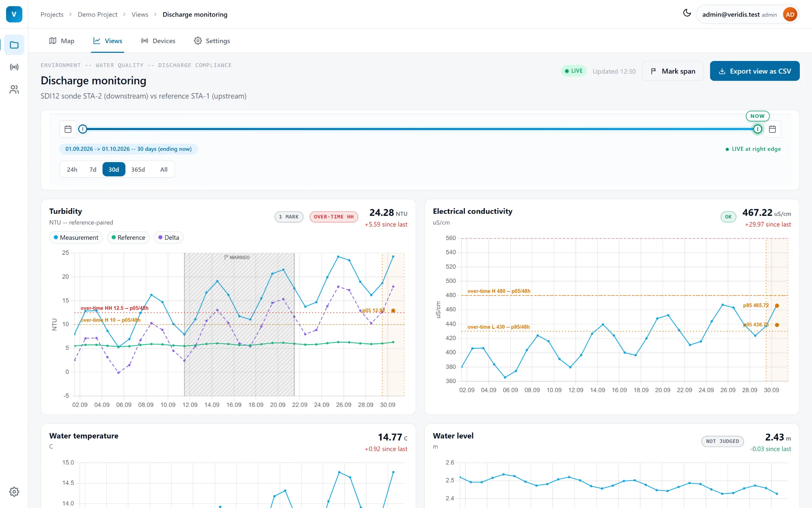Open end date calendar picker
Image resolution: width=812 pixels, height=508 pixels.
pos(772,129)
